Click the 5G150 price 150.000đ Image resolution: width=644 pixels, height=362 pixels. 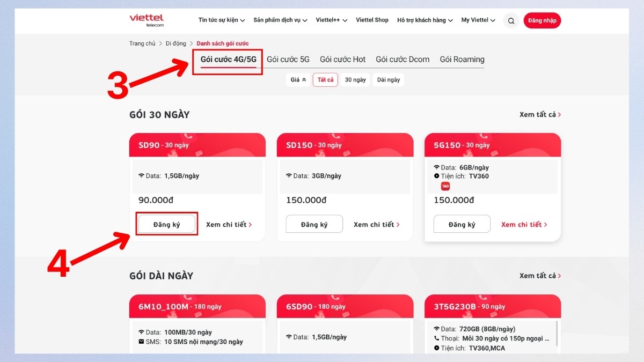pos(454,200)
